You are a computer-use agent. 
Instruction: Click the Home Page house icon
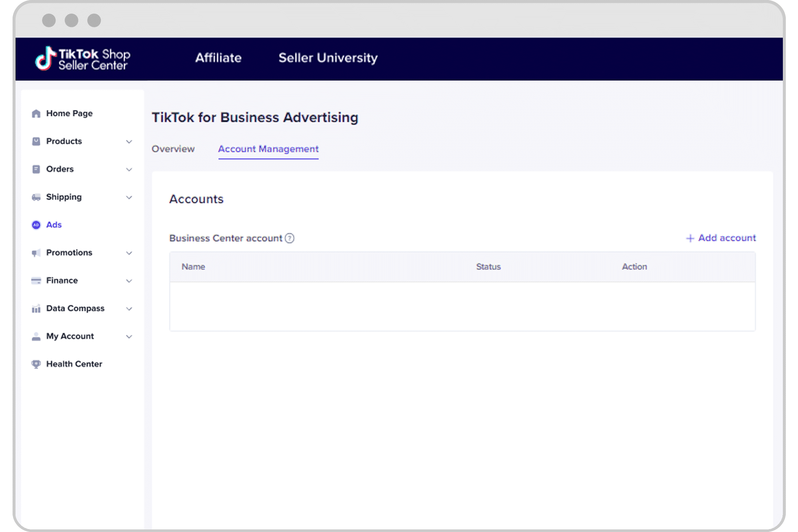(36, 113)
